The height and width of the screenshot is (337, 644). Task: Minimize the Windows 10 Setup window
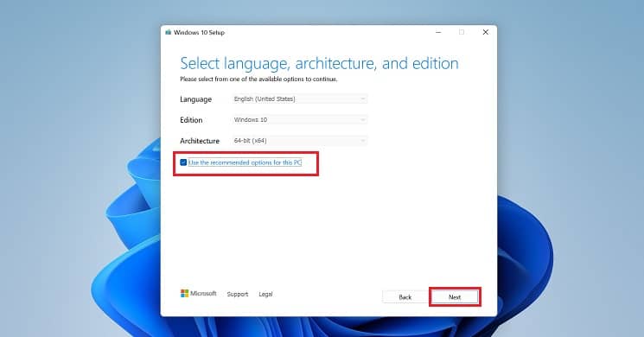coord(438,32)
